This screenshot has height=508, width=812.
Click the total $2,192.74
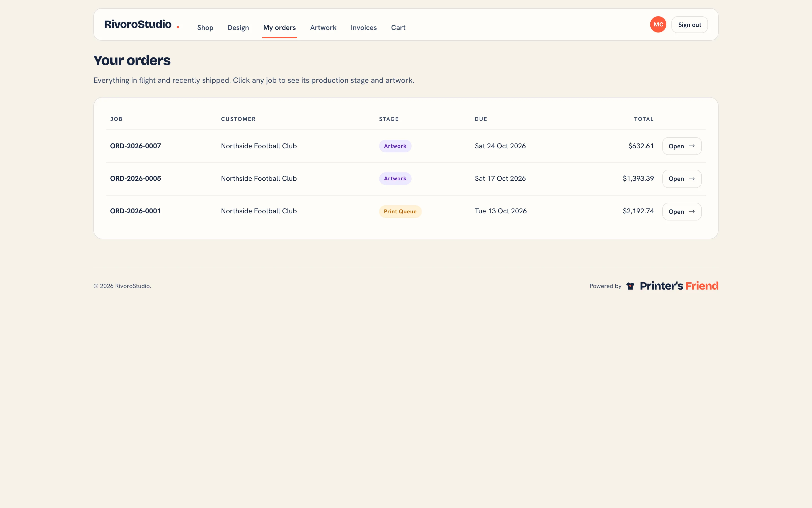(638, 211)
